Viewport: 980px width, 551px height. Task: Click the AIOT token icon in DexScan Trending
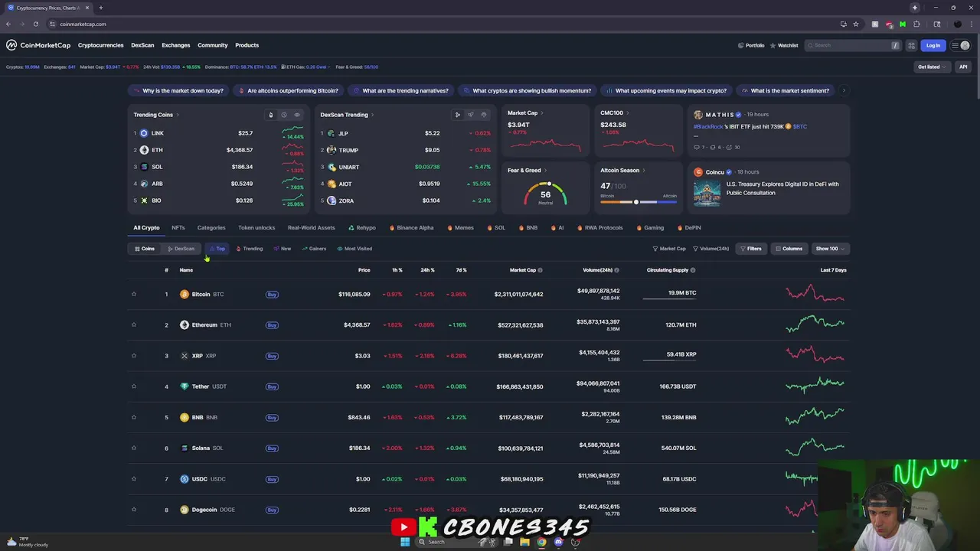click(332, 184)
